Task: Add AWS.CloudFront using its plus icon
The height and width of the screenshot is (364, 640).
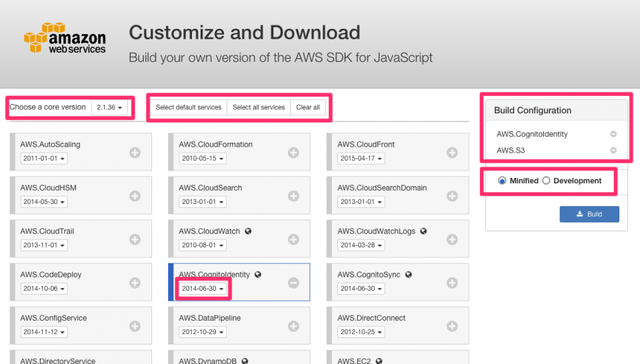Action: click(452, 153)
